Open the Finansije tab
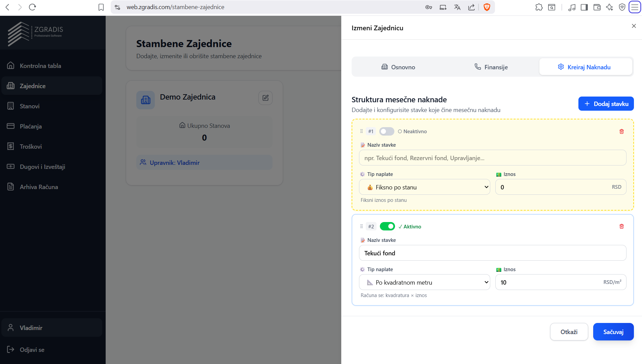This screenshot has height=364, width=642. [491, 67]
